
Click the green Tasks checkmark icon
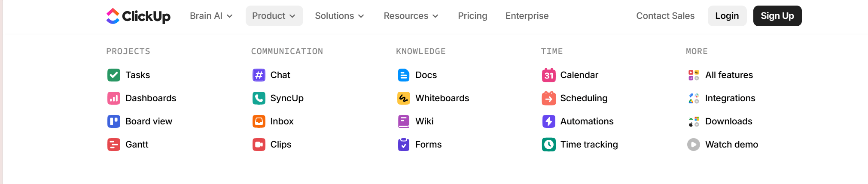(114, 75)
